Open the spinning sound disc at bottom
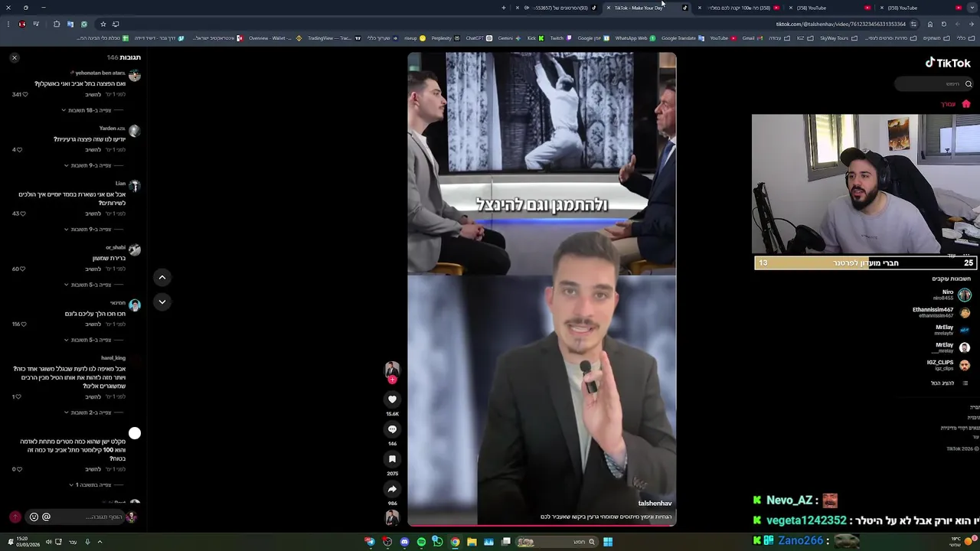The width and height of the screenshot is (980, 551). click(392, 518)
